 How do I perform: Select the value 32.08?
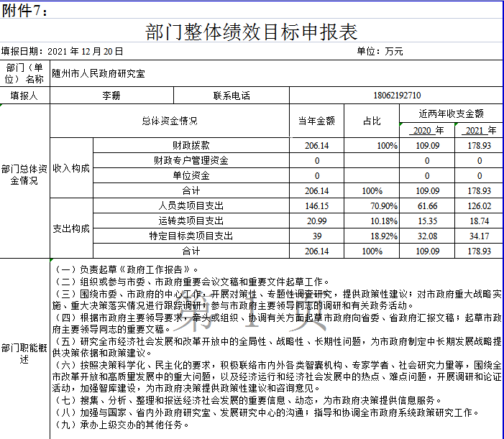click(428, 236)
